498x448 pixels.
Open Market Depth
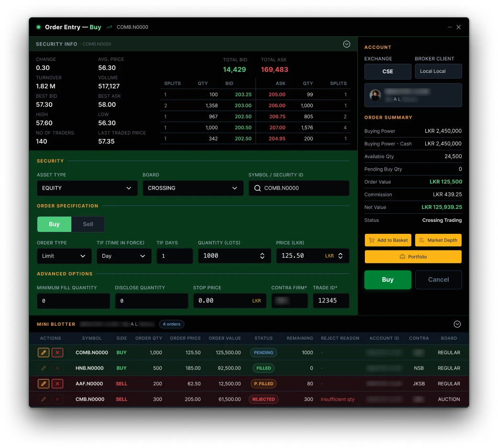pos(438,240)
